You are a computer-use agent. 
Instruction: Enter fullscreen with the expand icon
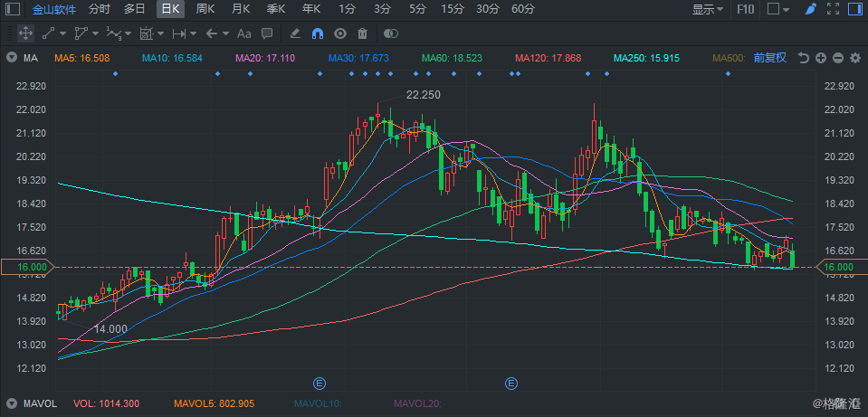833,9
